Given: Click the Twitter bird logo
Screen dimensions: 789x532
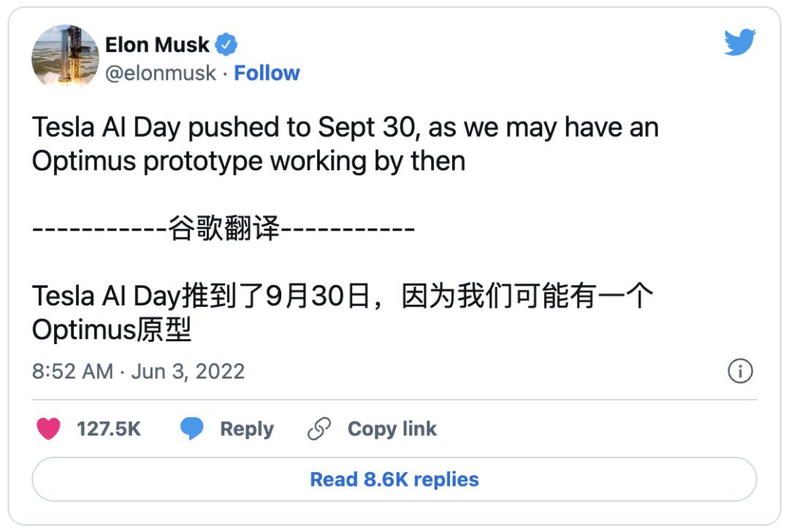Looking at the screenshot, I should pos(739,43).
